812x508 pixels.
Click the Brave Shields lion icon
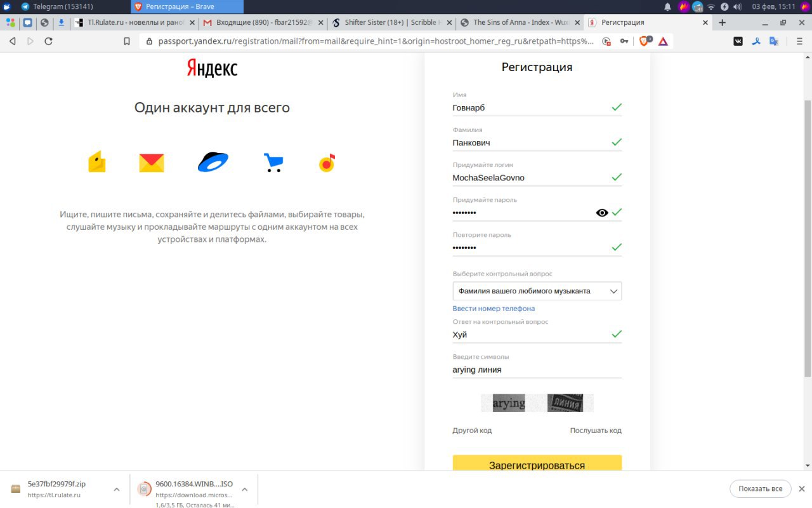645,41
